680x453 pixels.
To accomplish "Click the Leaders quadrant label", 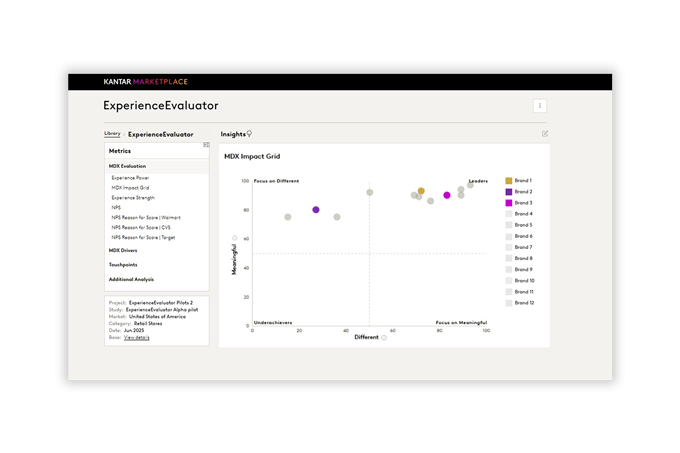I will [x=478, y=181].
